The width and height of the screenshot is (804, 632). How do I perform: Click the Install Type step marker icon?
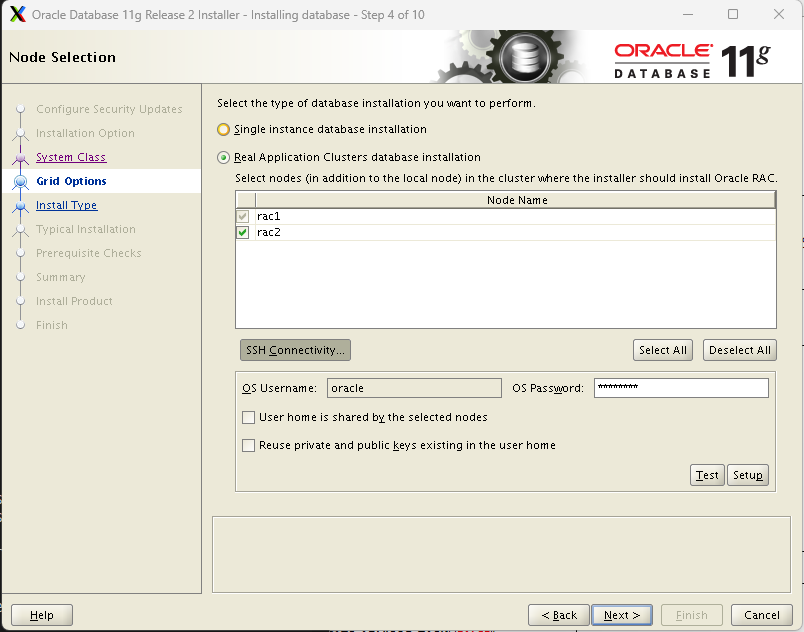(x=21, y=206)
